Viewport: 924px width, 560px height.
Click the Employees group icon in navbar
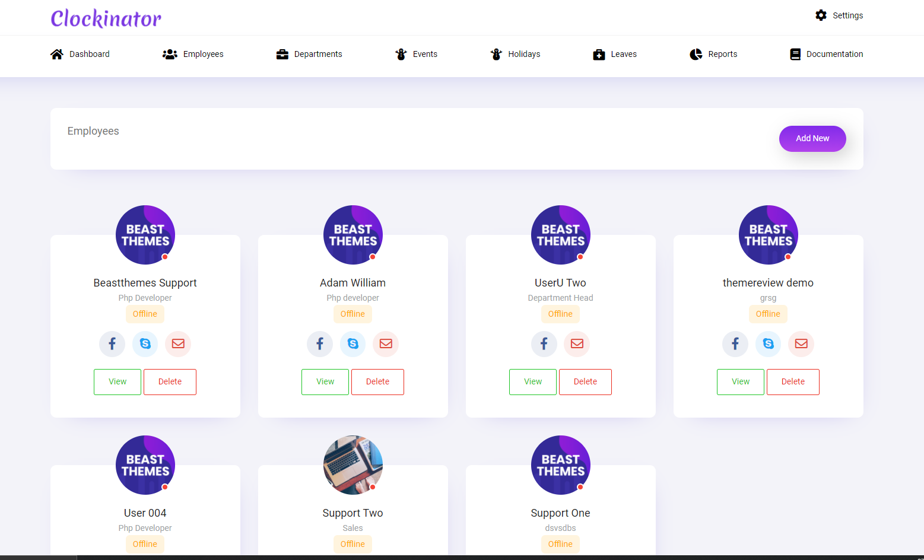pyautogui.click(x=170, y=54)
